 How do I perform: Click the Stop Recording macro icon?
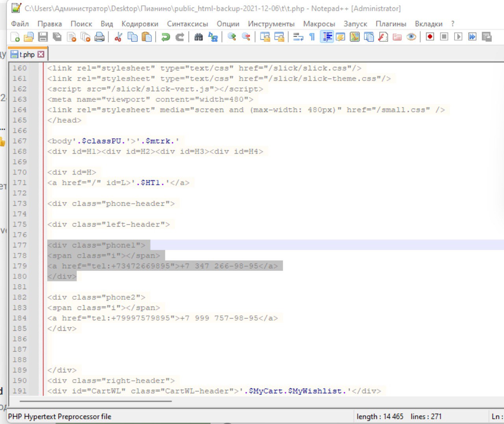coord(444,37)
